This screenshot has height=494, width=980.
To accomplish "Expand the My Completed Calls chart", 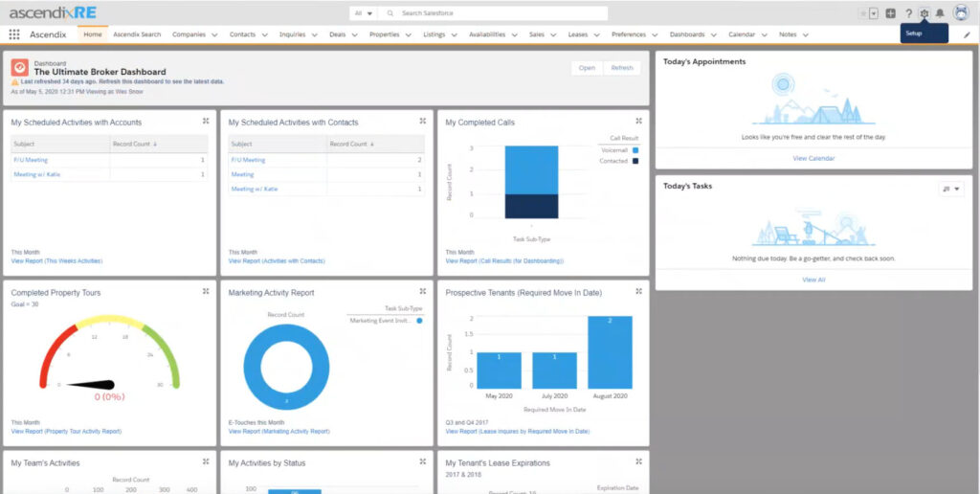I will (638, 122).
